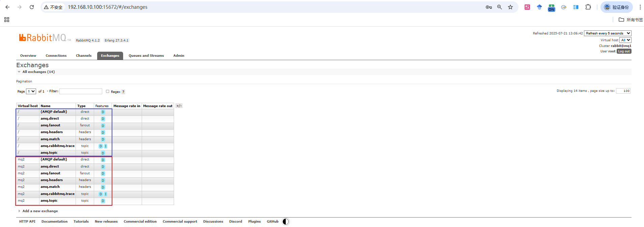The image size is (644, 227).
Task: Open Chrome's three-dot menu
Action: 640,7
